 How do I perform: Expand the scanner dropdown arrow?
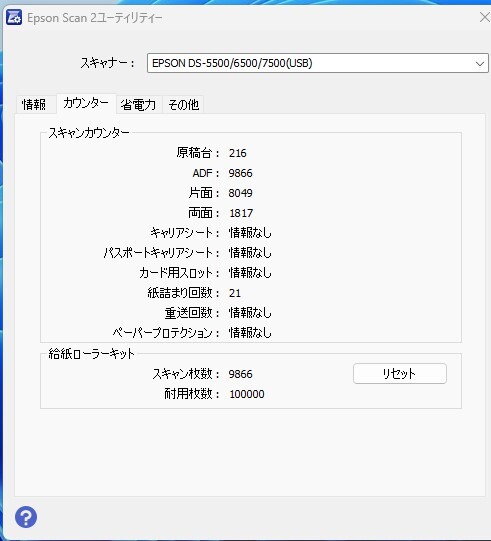click(480, 63)
